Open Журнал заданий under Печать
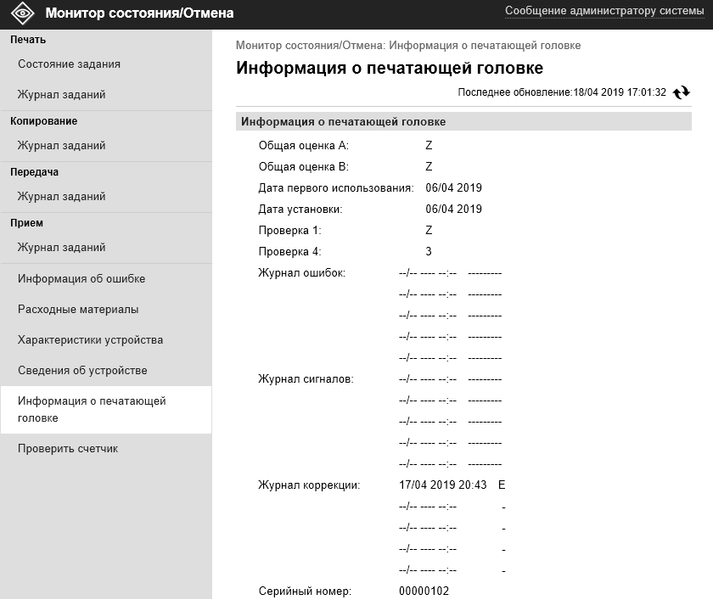Viewport: 713px width, 599px height. pos(61,95)
